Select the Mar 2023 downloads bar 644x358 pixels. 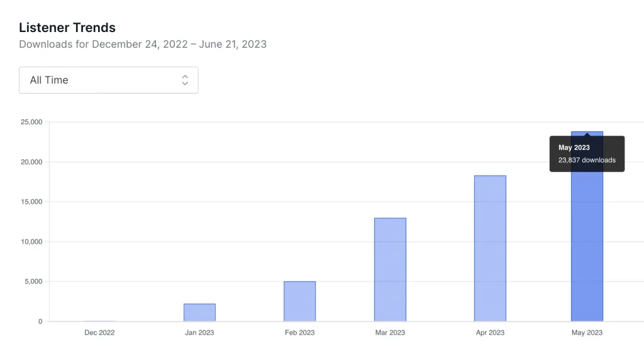[x=390, y=270]
